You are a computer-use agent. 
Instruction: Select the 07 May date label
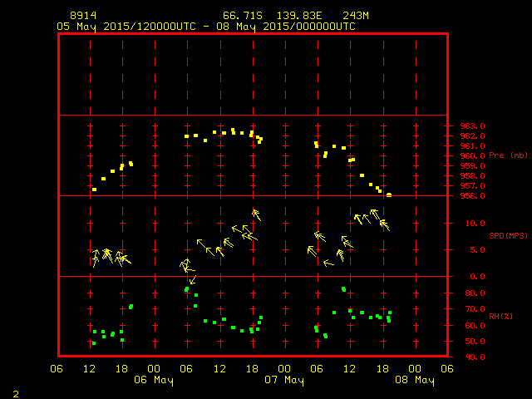click(283, 380)
